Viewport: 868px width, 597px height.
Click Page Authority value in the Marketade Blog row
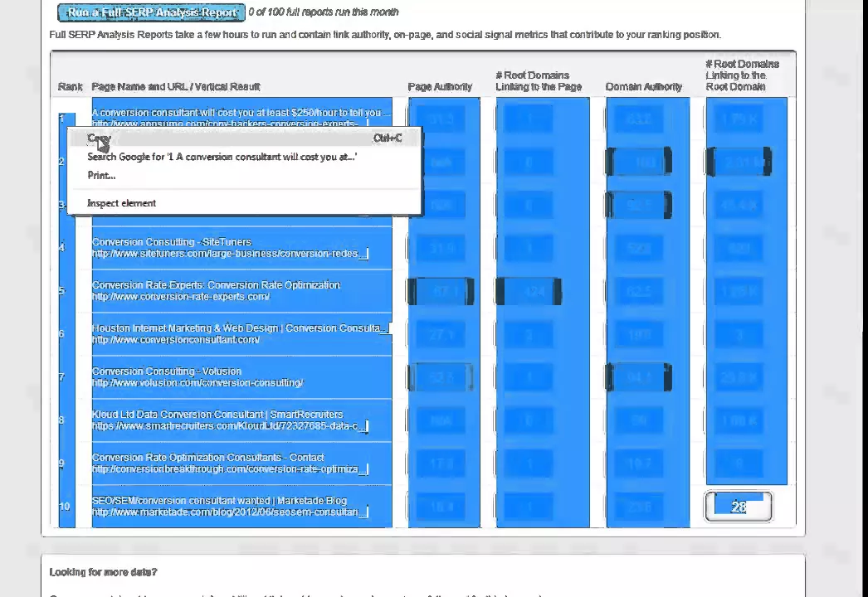[441, 507]
